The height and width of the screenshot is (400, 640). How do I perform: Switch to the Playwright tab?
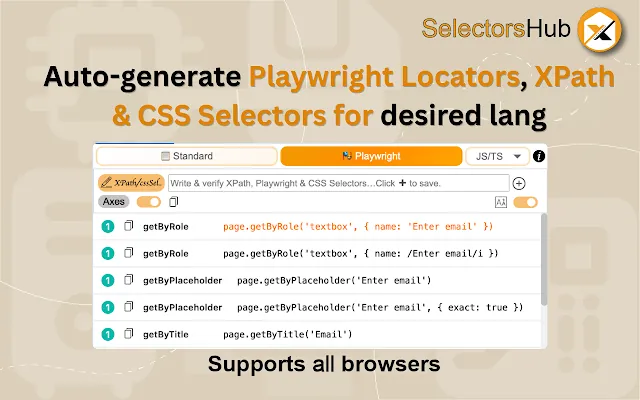coord(371,156)
